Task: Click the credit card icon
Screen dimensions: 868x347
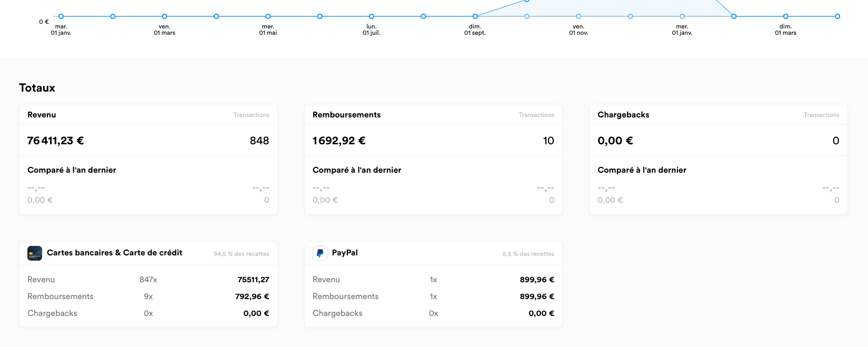Action: click(x=35, y=253)
